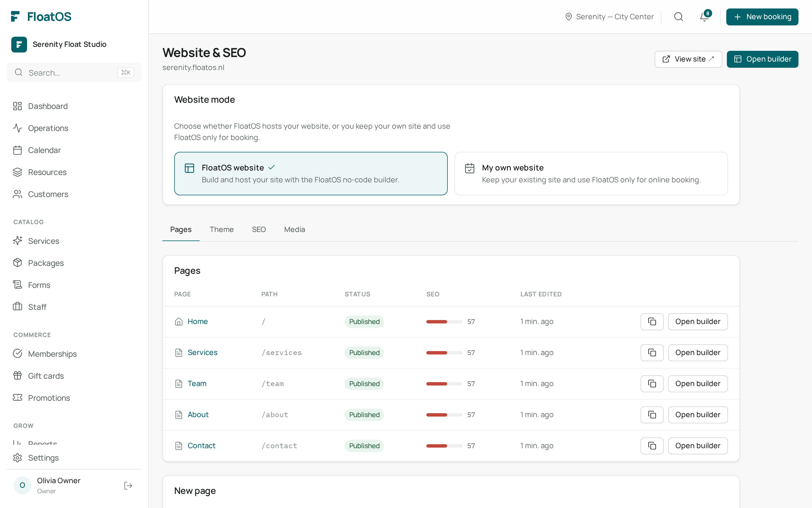This screenshot has height=508, width=812.
Task: Open the Contact page link
Action: (x=201, y=446)
